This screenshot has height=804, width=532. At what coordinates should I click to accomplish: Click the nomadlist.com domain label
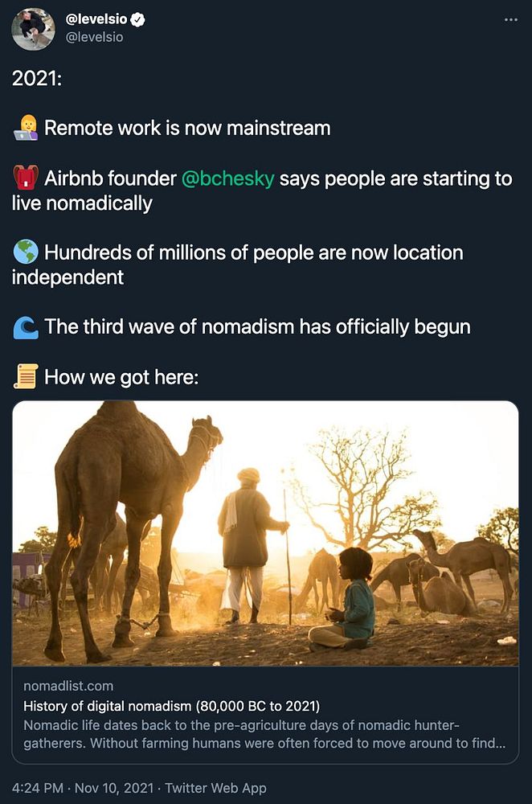point(68,686)
